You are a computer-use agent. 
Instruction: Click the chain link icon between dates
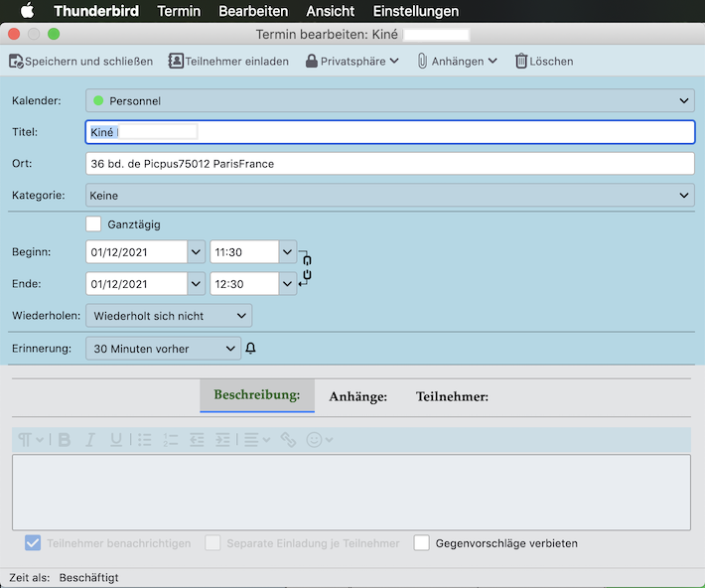(307, 267)
